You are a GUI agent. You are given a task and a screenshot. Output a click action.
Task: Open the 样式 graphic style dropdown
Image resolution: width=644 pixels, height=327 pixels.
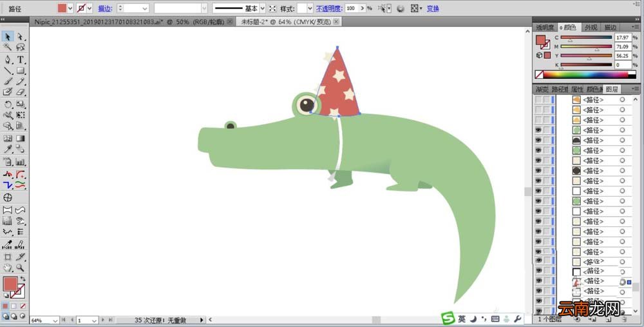pos(310,8)
